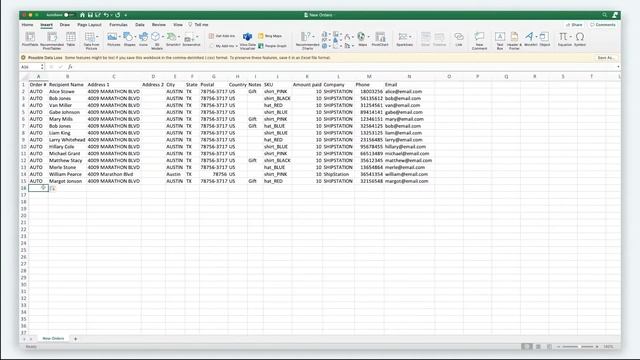
Task: Open the Comments pane button
Action: pyautogui.click(x=603, y=25)
